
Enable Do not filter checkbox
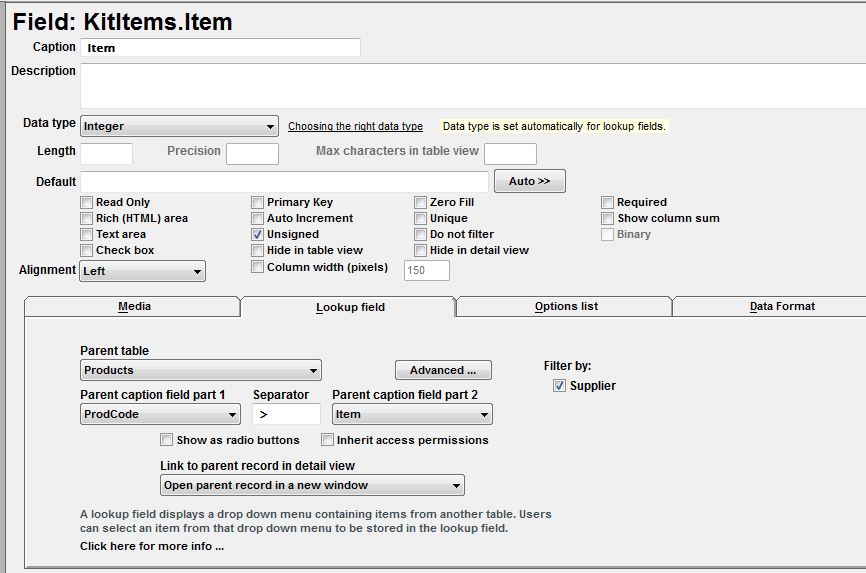point(420,234)
